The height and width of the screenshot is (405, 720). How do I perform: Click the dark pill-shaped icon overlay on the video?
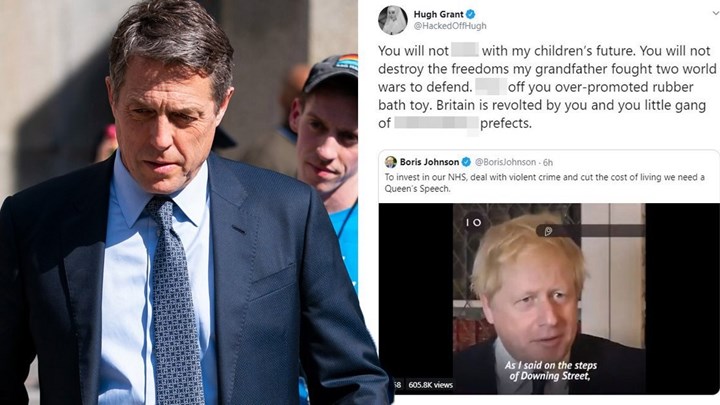click(558, 231)
